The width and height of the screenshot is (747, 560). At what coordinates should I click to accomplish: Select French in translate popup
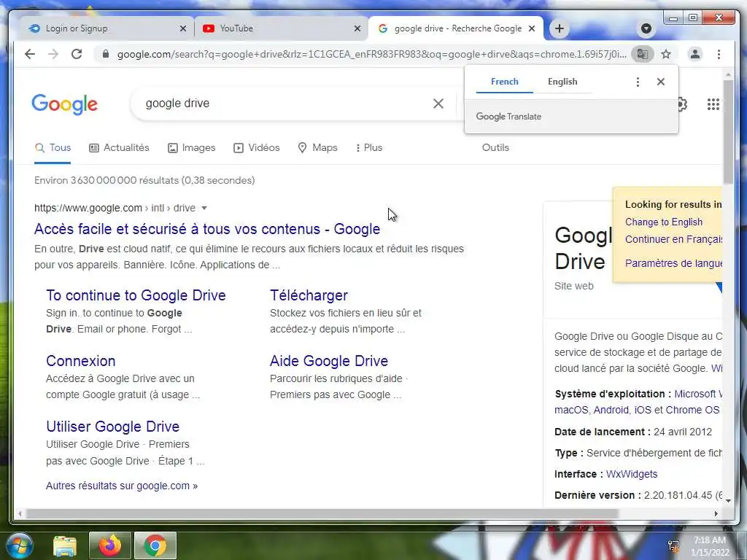[505, 82]
